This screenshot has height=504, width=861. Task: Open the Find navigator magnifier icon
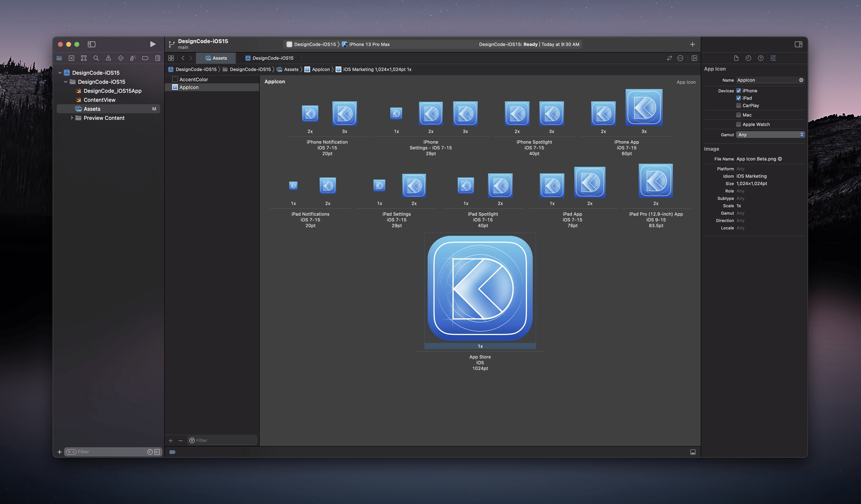pos(96,58)
